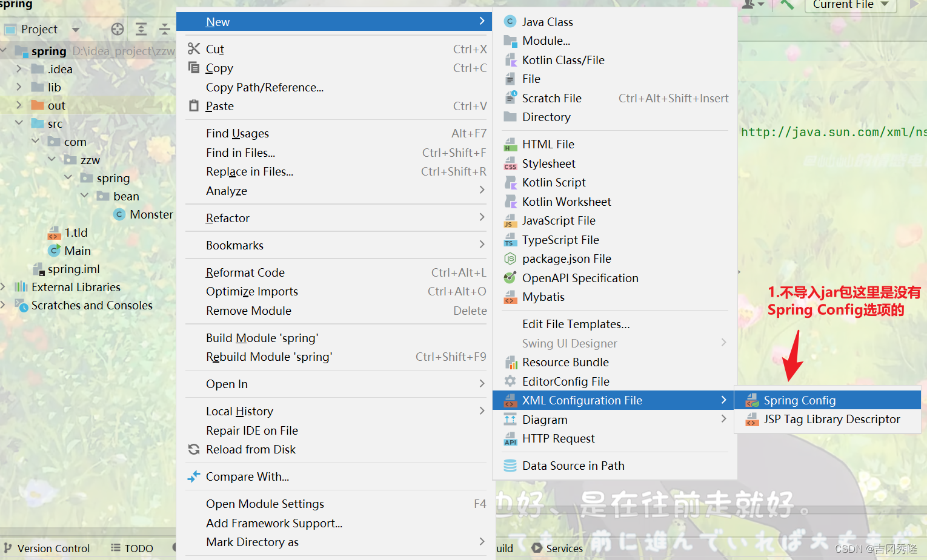Collapse the bean package
The width and height of the screenshot is (927, 560).
pyautogui.click(x=84, y=196)
